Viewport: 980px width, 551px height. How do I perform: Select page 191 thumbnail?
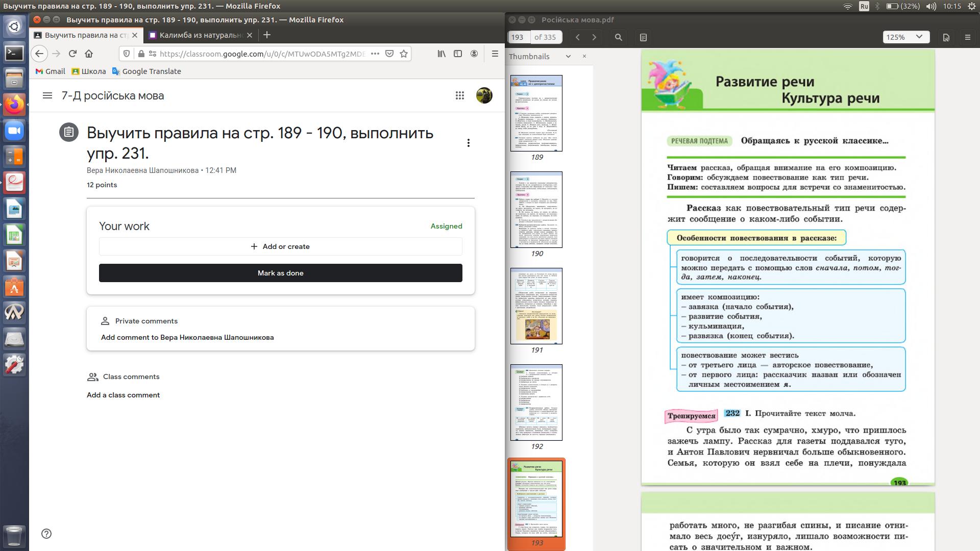click(536, 306)
